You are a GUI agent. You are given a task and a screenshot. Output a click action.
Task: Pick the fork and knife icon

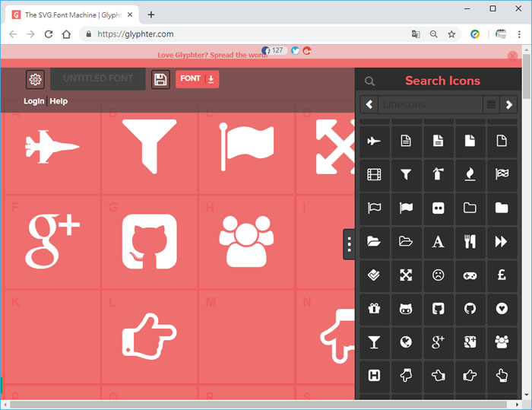click(x=470, y=242)
